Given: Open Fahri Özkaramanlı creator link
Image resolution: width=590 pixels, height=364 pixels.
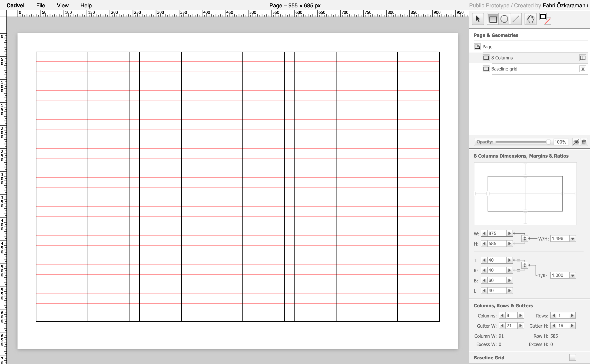Looking at the screenshot, I should (565, 5).
